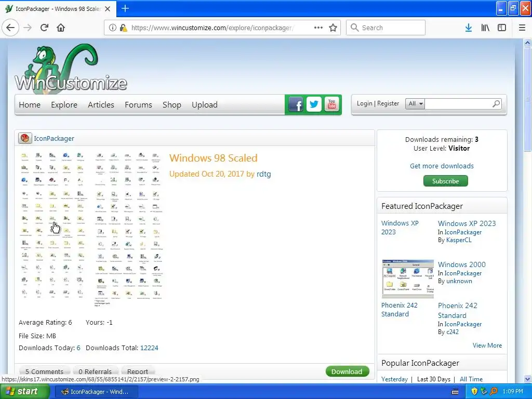The width and height of the screenshot is (532, 399).
Task: Click the padlock warning icon
Action: coord(123,28)
